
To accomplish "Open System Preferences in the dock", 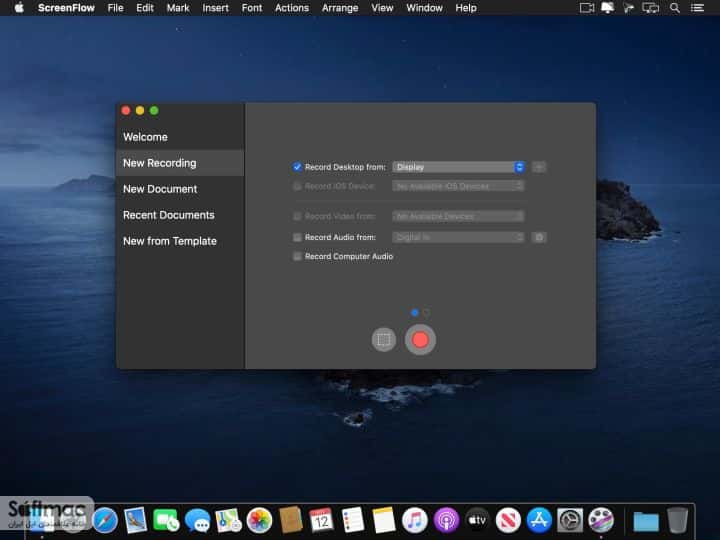I will tap(570, 520).
